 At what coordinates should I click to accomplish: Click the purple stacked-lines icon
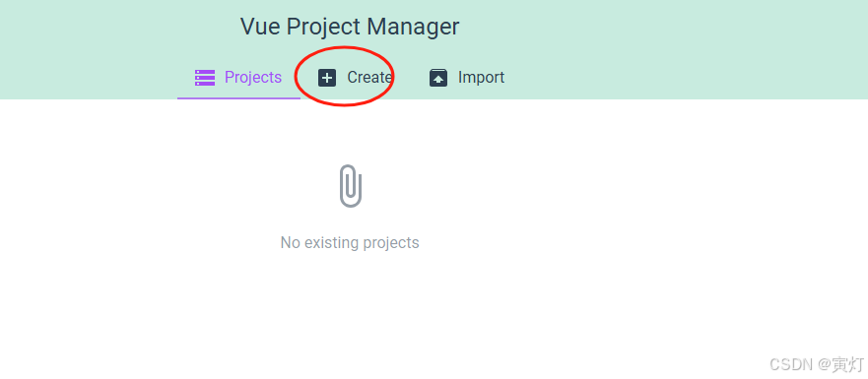click(x=204, y=78)
